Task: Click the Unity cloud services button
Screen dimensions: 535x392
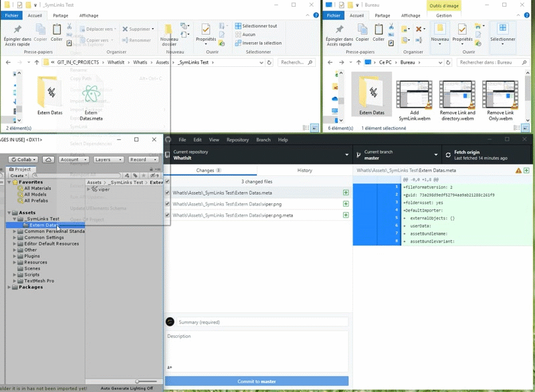Action: click(x=48, y=159)
